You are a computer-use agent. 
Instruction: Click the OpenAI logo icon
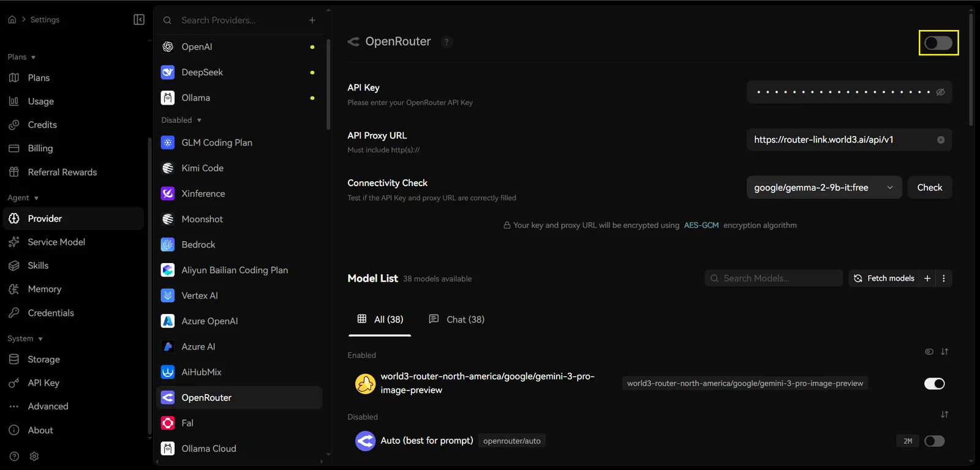168,47
